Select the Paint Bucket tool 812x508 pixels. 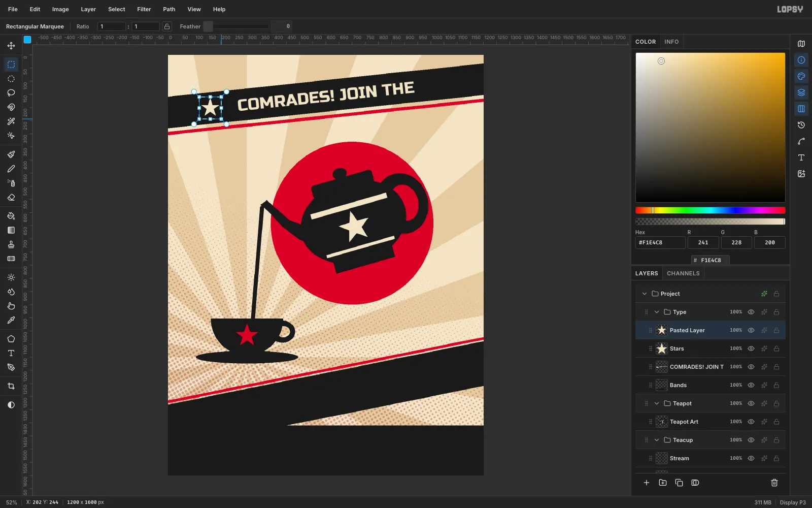click(x=11, y=216)
